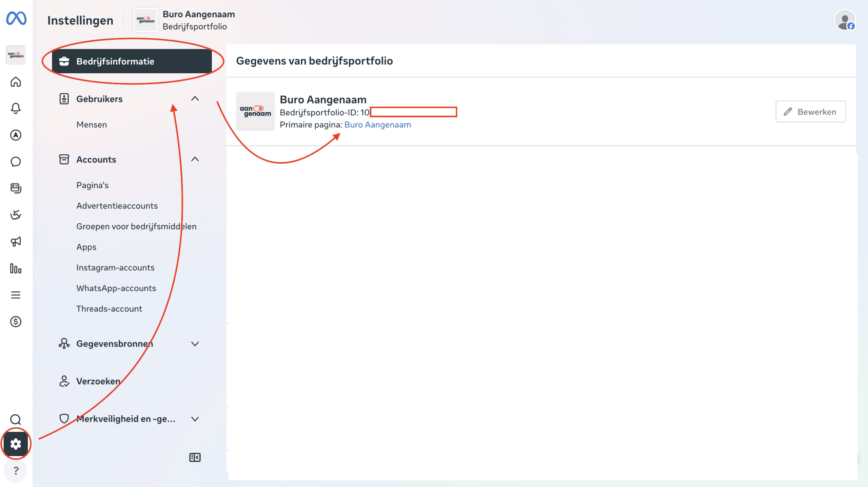Click the Bewerken edit button
This screenshot has width=868, height=487.
tap(811, 112)
